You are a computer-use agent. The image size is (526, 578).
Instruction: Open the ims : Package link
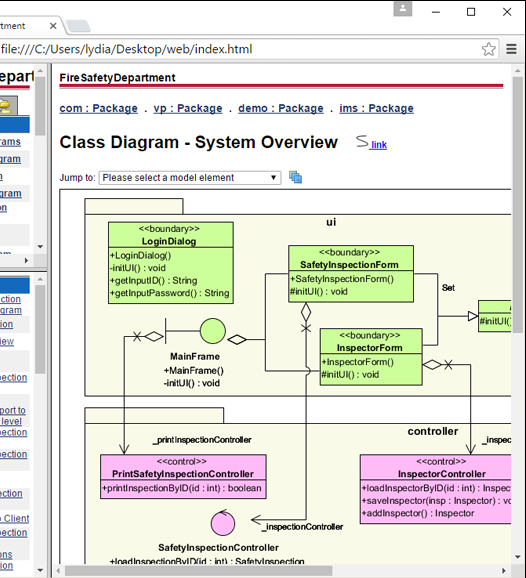(376, 108)
